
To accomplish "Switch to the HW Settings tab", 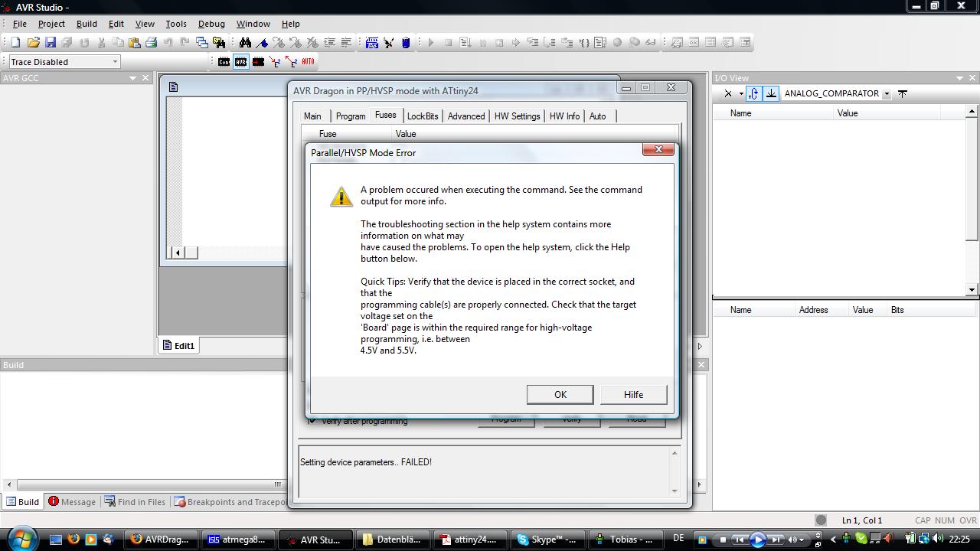I will (518, 116).
